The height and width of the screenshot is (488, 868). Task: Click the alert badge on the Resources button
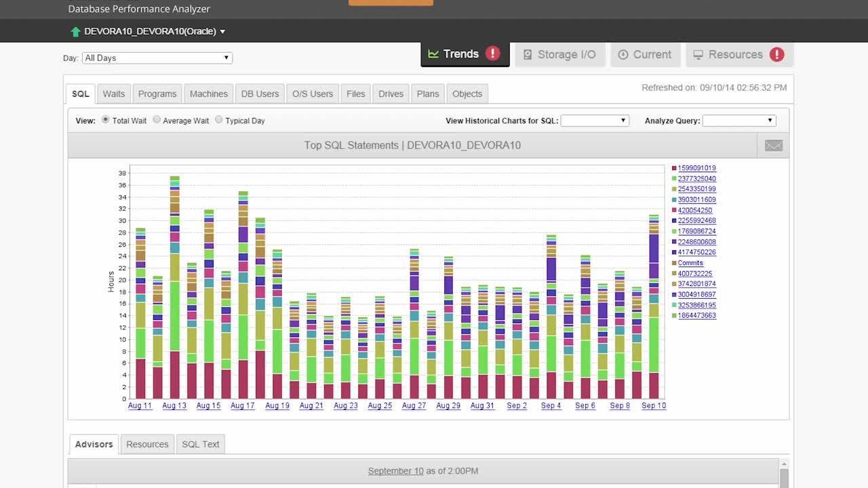coord(777,54)
